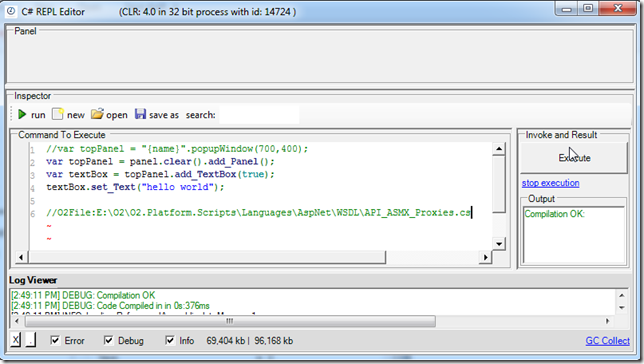Click the line number 5 in gutter
This screenshot has width=644, height=364.
(33, 201)
